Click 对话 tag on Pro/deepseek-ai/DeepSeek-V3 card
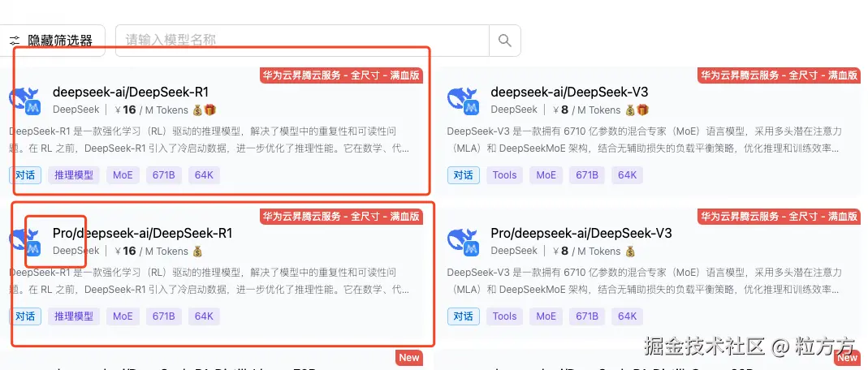Screen dimensions: 868x370 [464, 316]
